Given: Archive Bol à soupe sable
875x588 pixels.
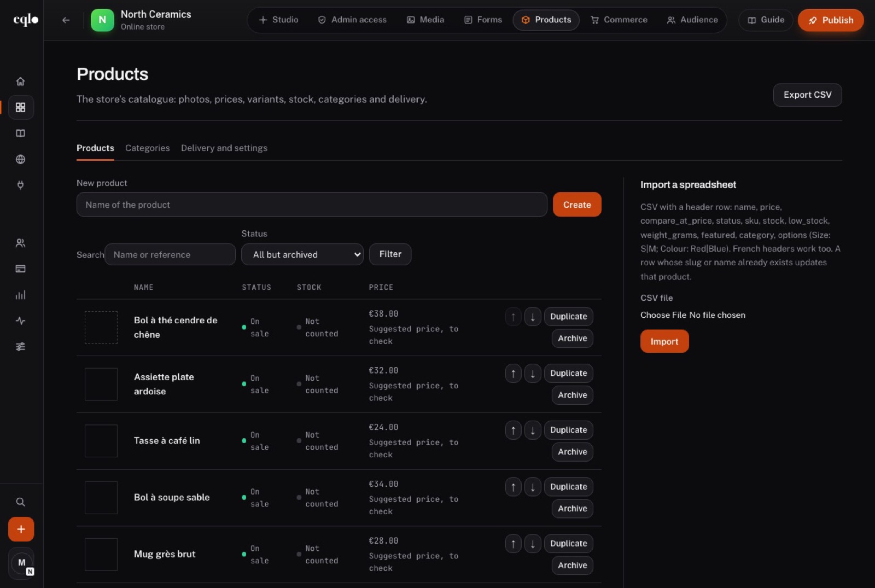Looking at the screenshot, I should click(x=572, y=509).
